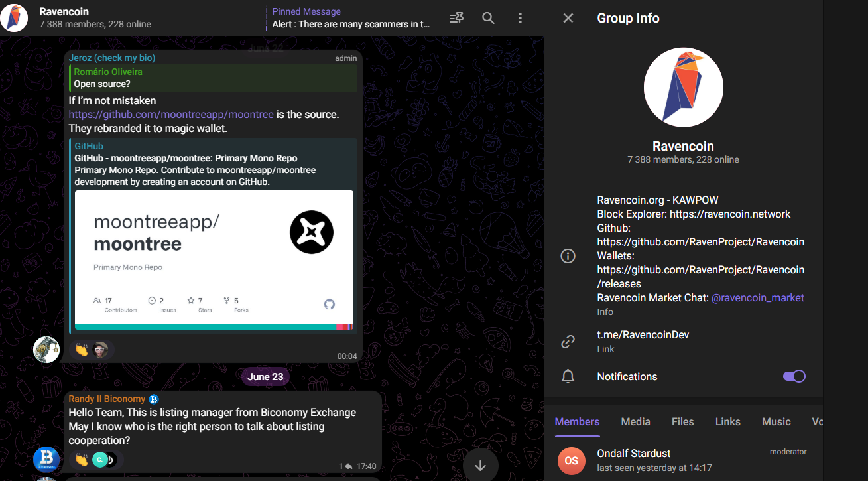The image size is (868, 481).
Task: Click the 'Ravencoin.org - KAWPOW' description line
Action: click(x=658, y=200)
